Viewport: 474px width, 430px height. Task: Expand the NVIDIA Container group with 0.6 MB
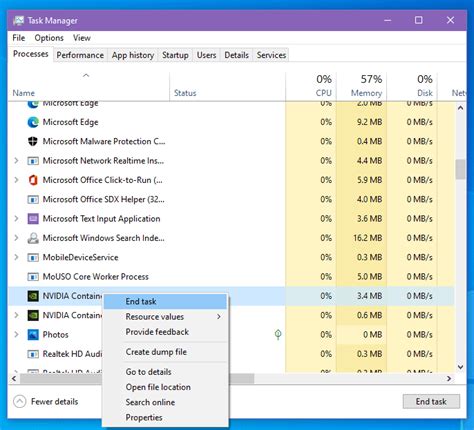(x=16, y=315)
